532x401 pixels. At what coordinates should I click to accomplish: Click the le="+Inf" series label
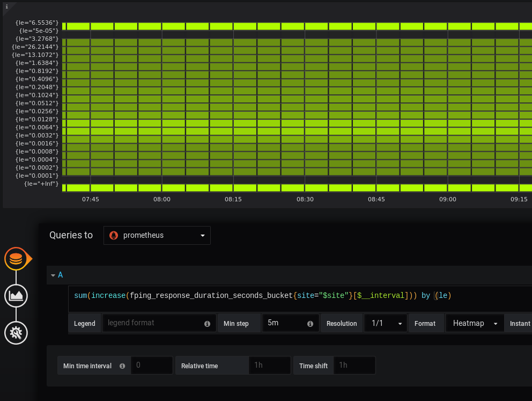point(41,184)
